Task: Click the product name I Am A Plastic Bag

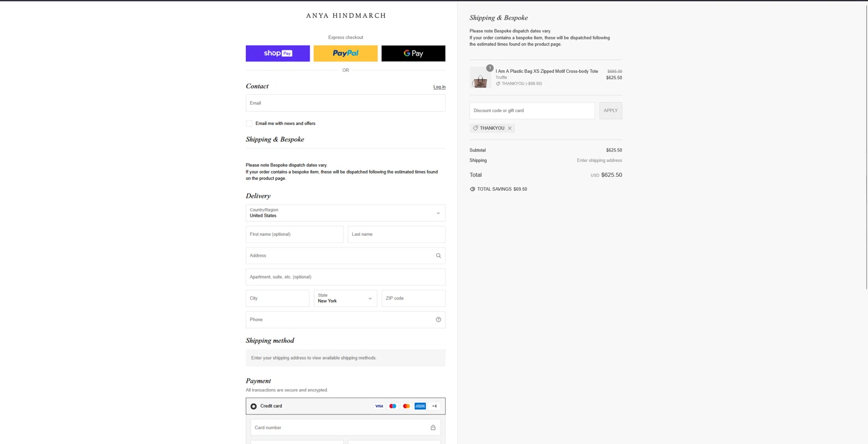Action: (x=547, y=71)
